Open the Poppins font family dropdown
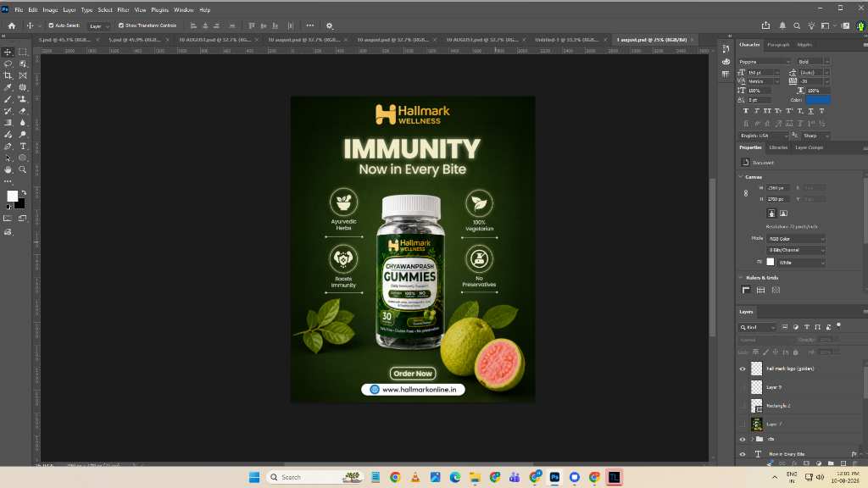 pyautogui.click(x=764, y=61)
